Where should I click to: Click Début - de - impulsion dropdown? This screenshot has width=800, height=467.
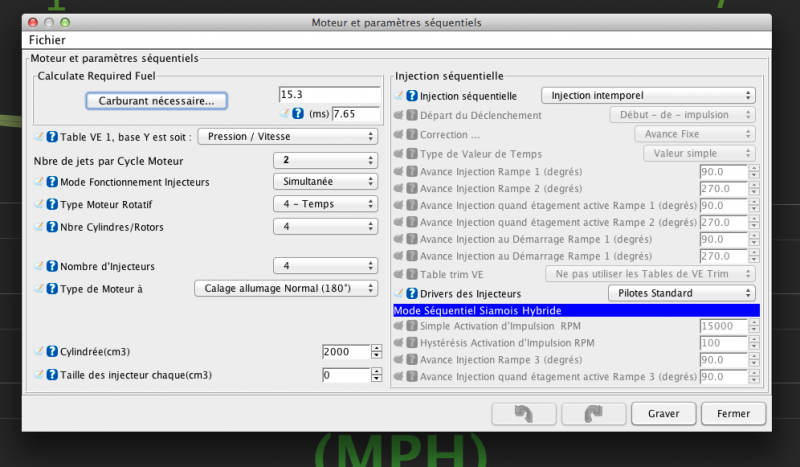pos(683,115)
